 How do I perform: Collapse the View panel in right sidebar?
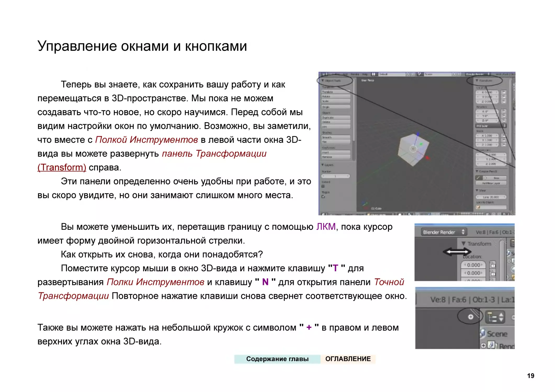click(x=477, y=191)
